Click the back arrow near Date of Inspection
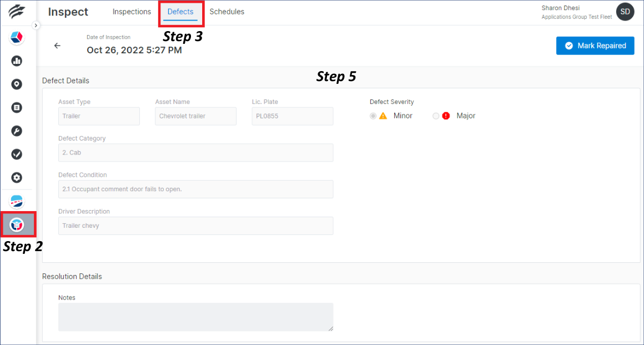This screenshot has height=345, width=644. click(x=57, y=46)
